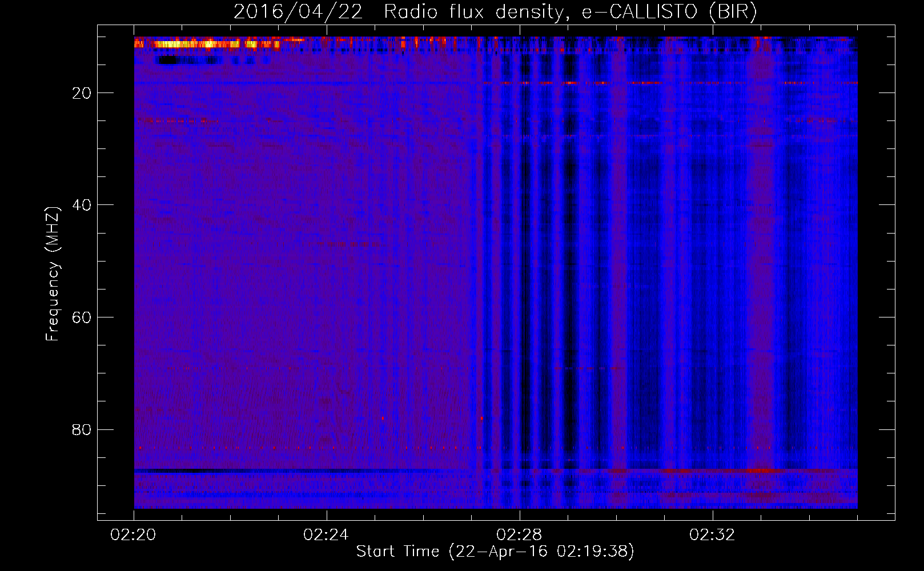The height and width of the screenshot is (571, 924).
Task: Click the 02:20 time tick label
Action: [134, 535]
